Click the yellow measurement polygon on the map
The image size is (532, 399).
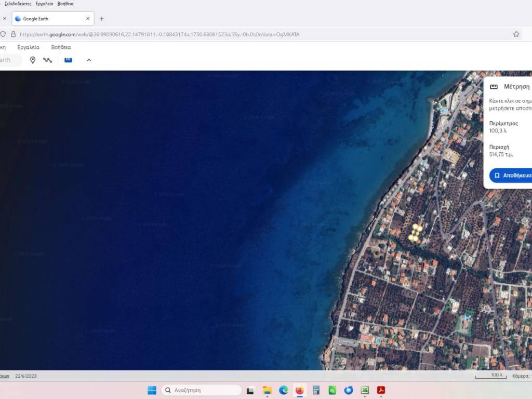click(x=415, y=233)
